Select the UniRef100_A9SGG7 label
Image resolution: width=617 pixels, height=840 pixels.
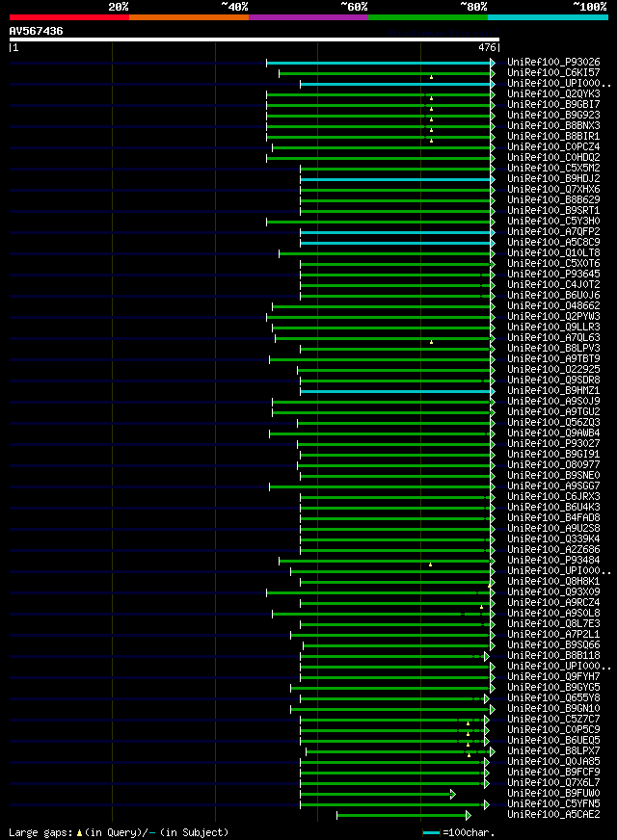(553, 486)
